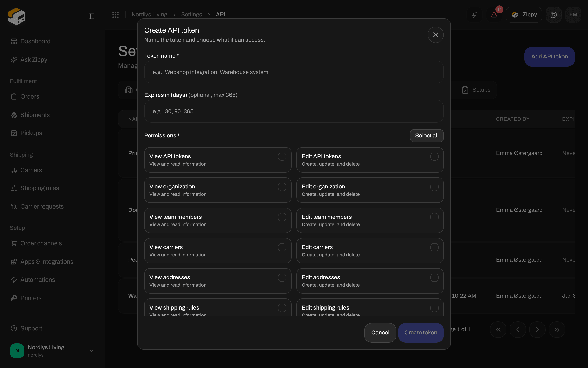Open the EM user avatar
Screen dimensions: 588x368
coord(573,15)
